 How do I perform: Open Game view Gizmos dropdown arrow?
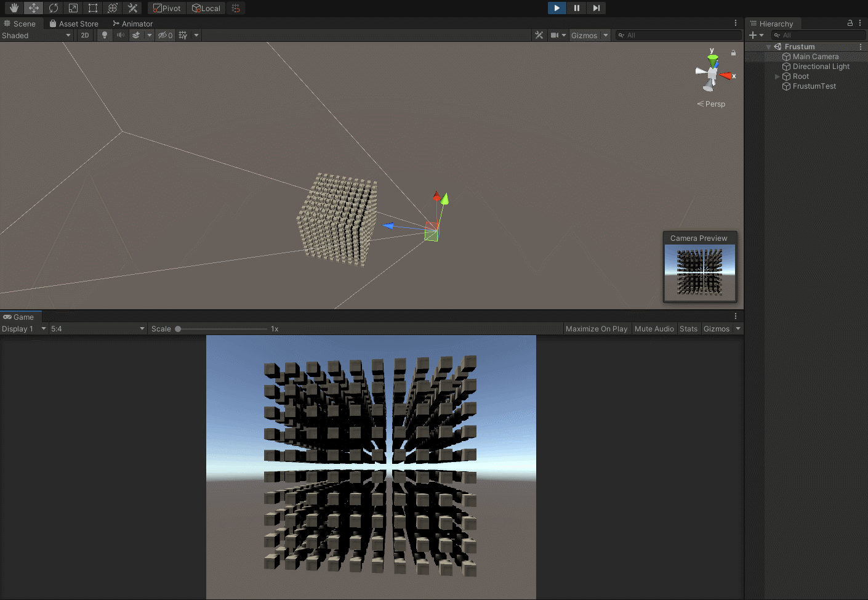pyautogui.click(x=738, y=328)
